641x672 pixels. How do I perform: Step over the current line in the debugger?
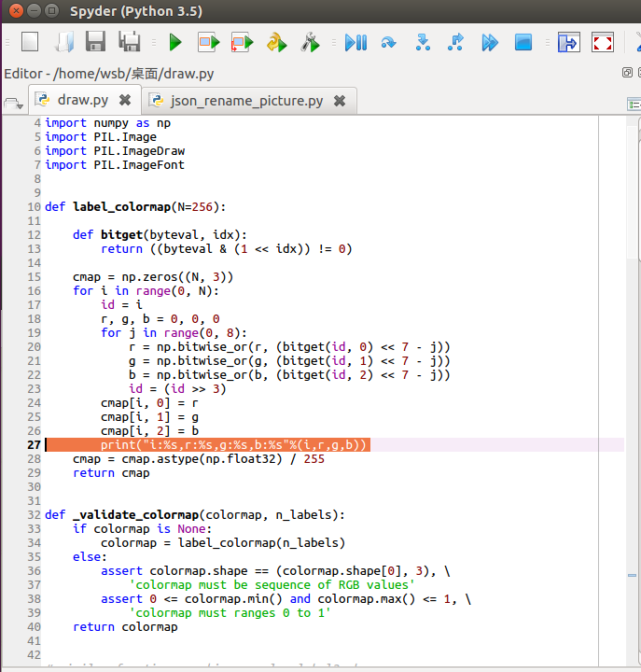389,42
